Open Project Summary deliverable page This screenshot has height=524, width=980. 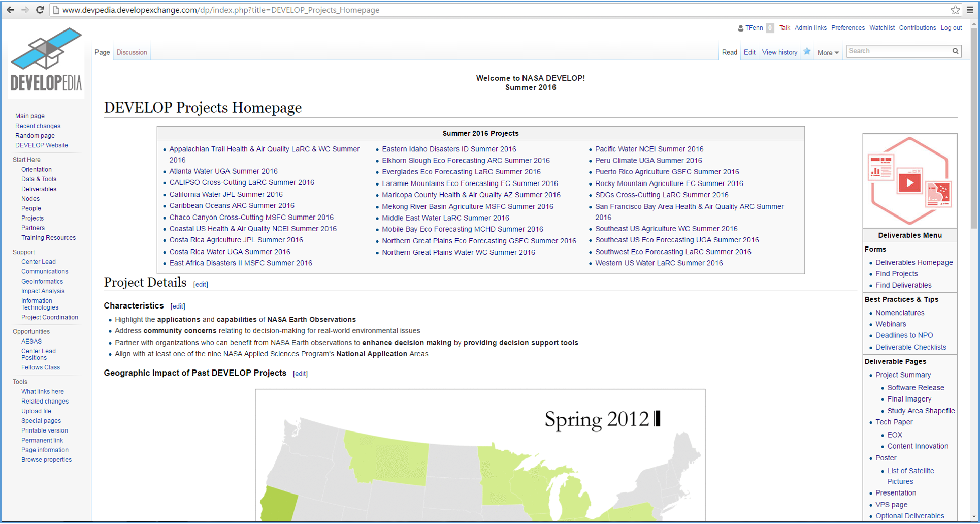903,375
